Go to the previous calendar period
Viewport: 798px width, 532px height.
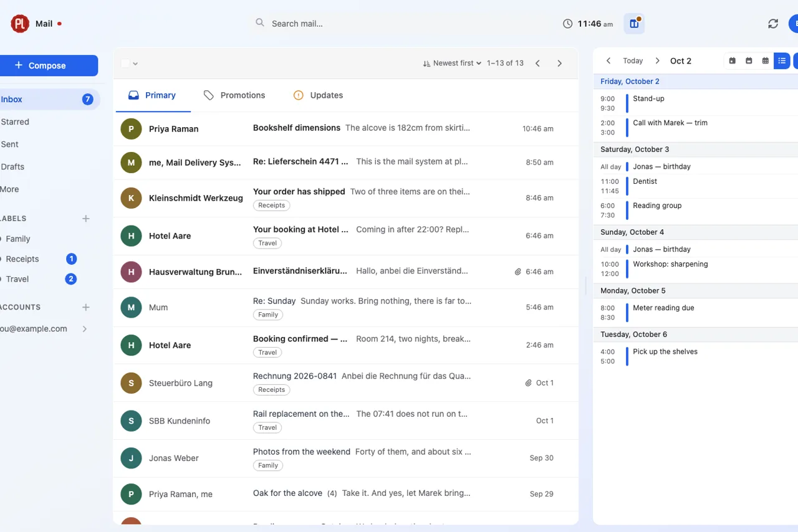pos(608,61)
